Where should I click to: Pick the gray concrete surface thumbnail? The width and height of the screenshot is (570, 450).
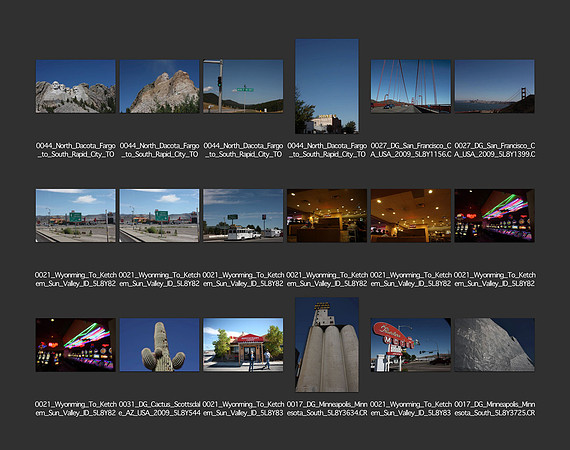[495, 345]
